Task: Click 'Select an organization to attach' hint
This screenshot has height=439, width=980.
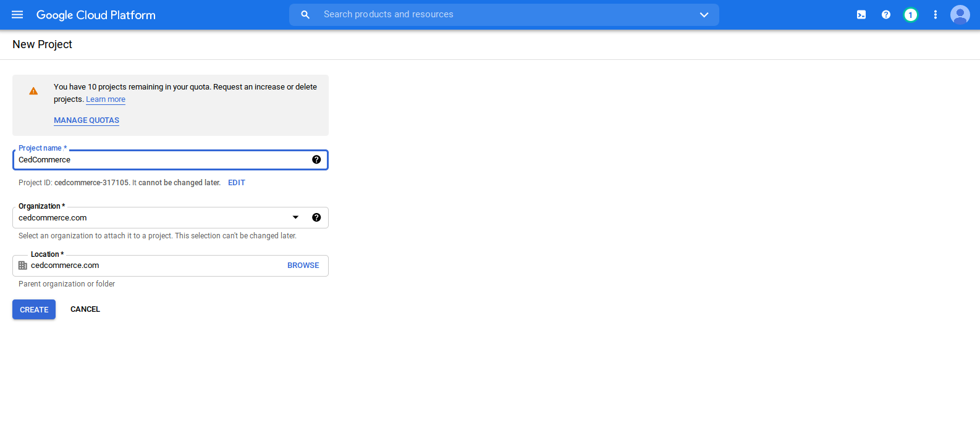Action: click(x=158, y=236)
